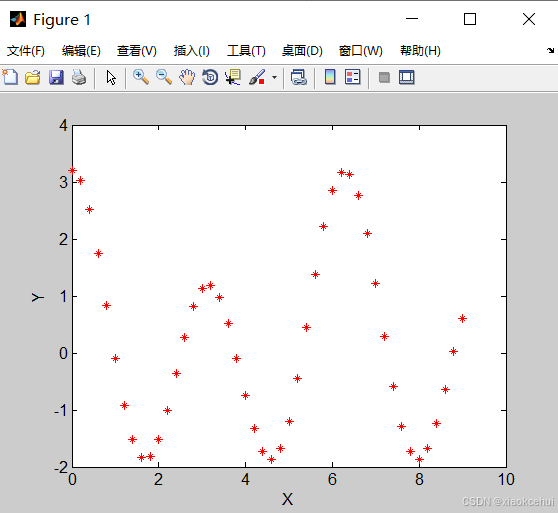558x513 pixels.
Task: Select the Brush data tool
Action: 257,77
